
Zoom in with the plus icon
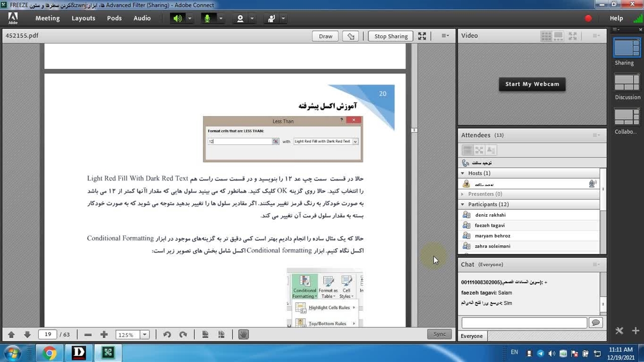(x=104, y=335)
